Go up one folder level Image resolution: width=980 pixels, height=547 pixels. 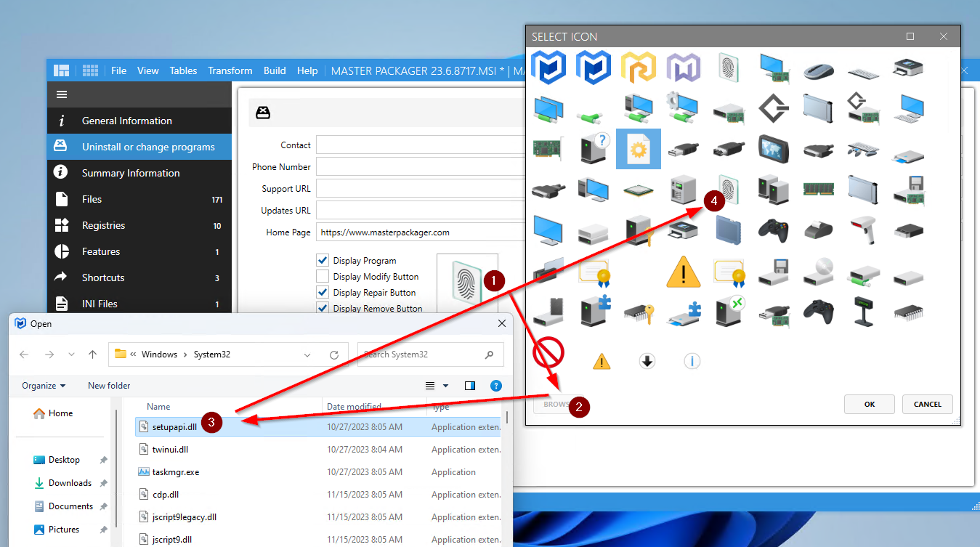(92, 354)
